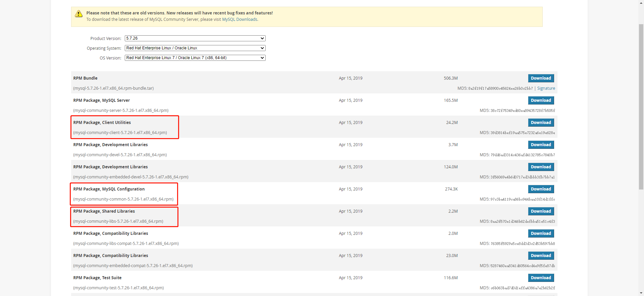The height and width of the screenshot is (296, 644).
Task: Click the RPM Package, Client Utilities title
Action: (x=102, y=123)
